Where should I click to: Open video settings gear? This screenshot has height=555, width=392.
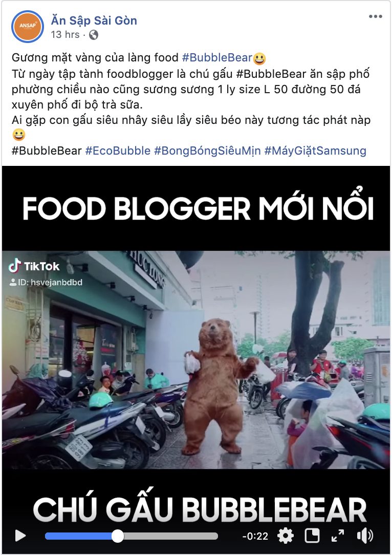click(x=286, y=536)
